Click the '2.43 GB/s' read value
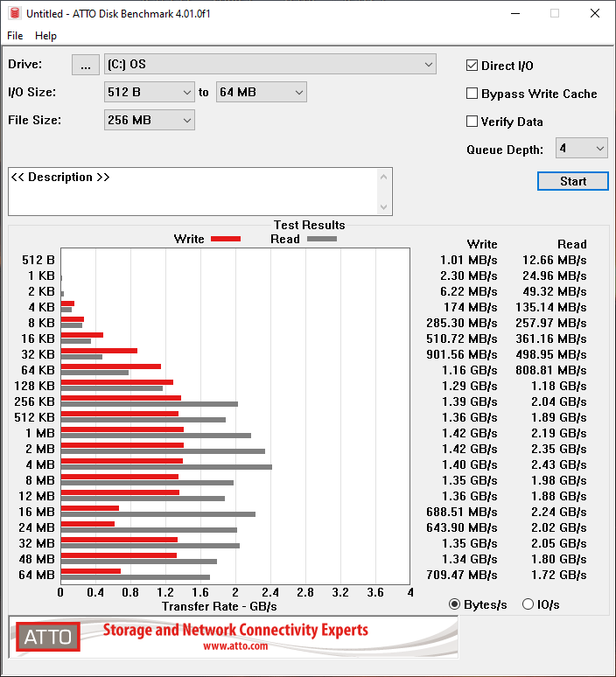Image resolution: width=616 pixels, height=677 pixels. (559, 464)
